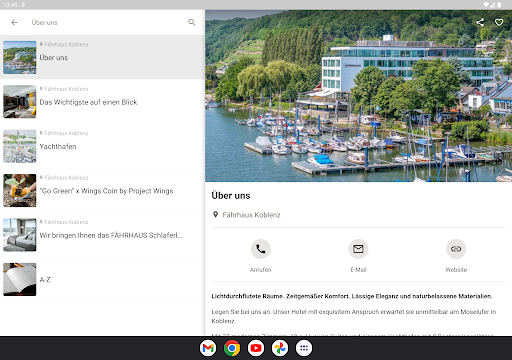Screen dimensions: 512x360
Task: Open YouTube from the dock
Action: tap(256, 348)
